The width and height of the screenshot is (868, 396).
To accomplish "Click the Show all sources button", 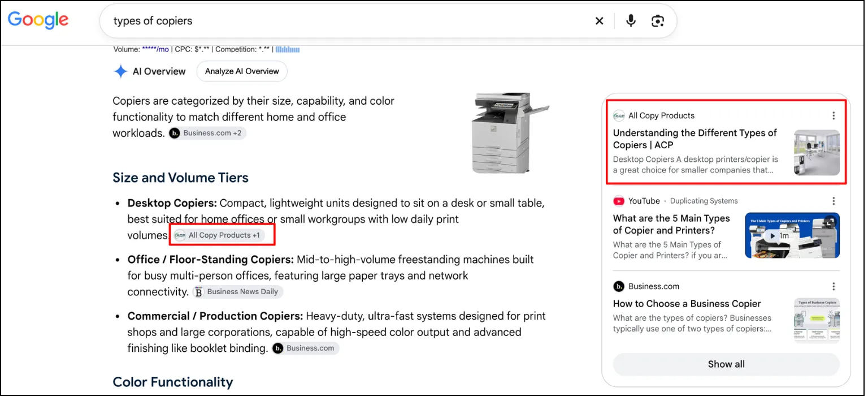I will click(x=726, y=364).
